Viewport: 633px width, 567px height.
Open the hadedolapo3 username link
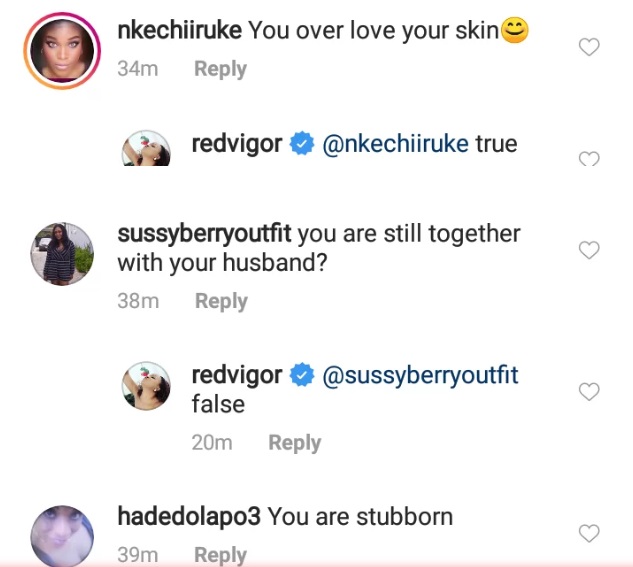pos(188,517)
